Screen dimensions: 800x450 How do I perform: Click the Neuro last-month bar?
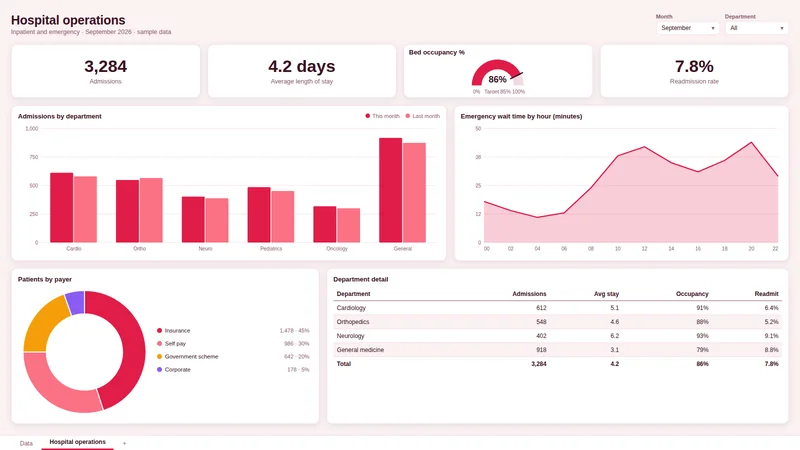coord(217,220)
